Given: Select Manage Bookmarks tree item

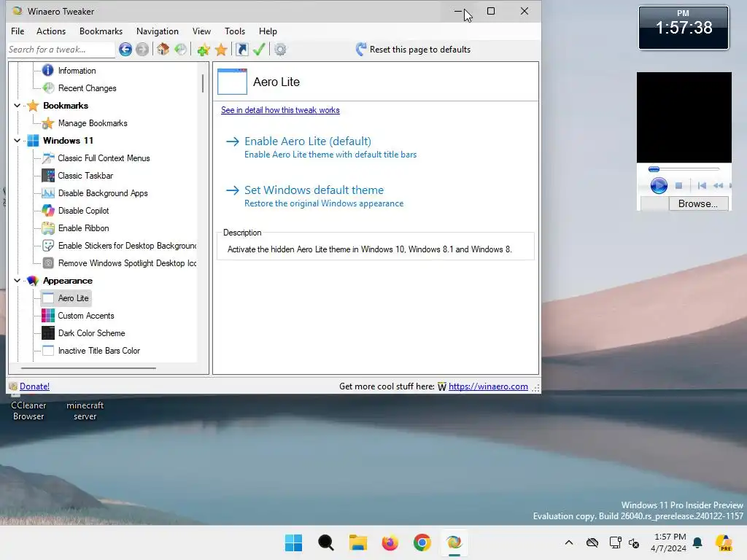Looking at the screenshot, I should pos(93,123).
